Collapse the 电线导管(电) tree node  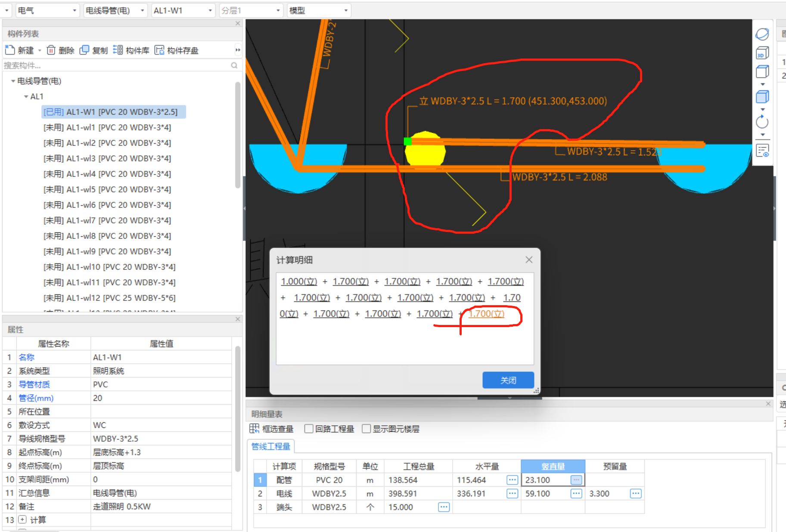tap(13, 81)
